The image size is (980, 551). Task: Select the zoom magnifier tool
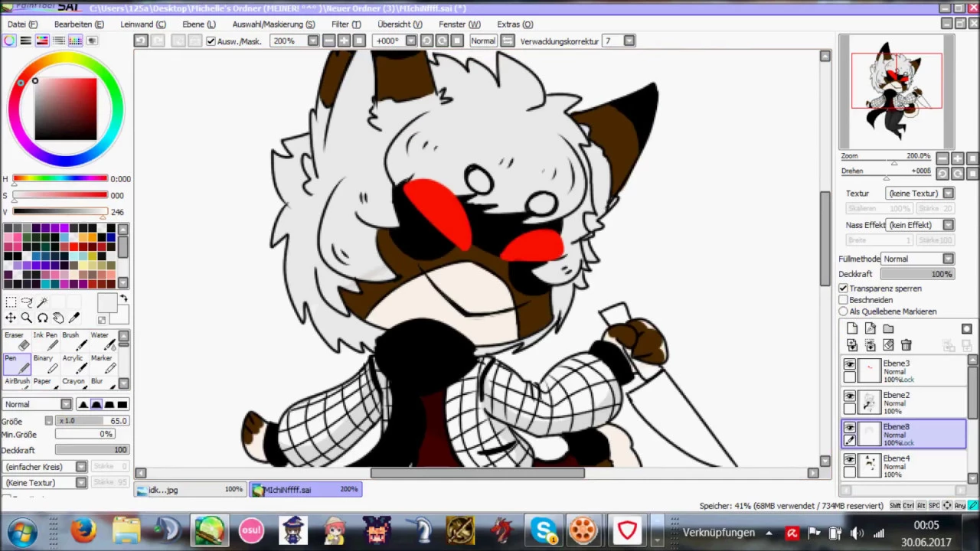[27, 318]
